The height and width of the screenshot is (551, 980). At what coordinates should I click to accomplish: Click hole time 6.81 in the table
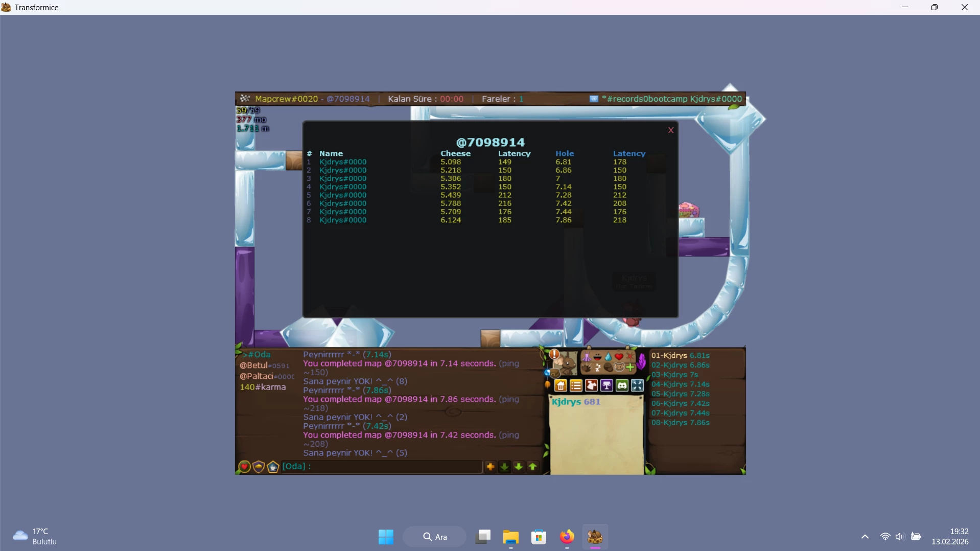[564, 162]
